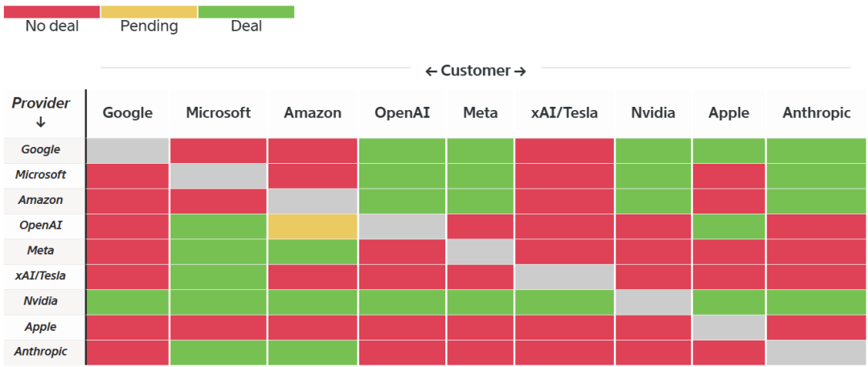Select the Google customer column header
Image resolution: width=868 pixels, height=367 pixels.
click(127, 113)
